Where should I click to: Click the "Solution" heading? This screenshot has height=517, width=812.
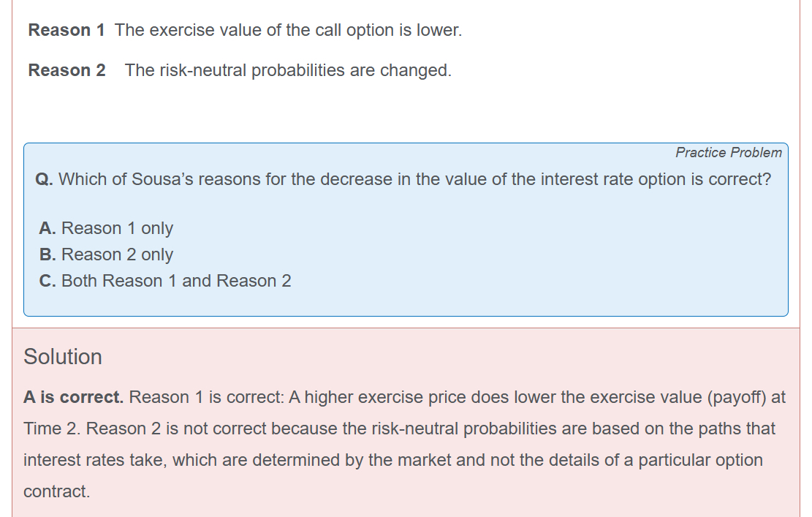coord(63,357)
